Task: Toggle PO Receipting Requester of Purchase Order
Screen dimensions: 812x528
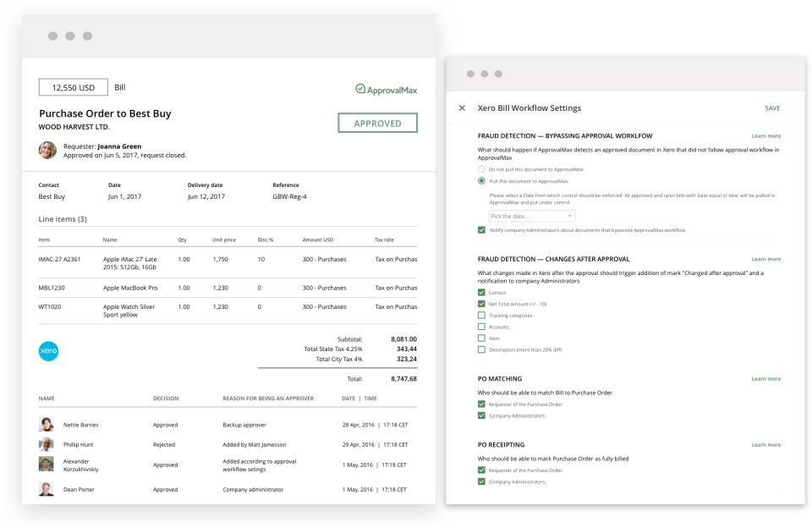Action: 481,470
